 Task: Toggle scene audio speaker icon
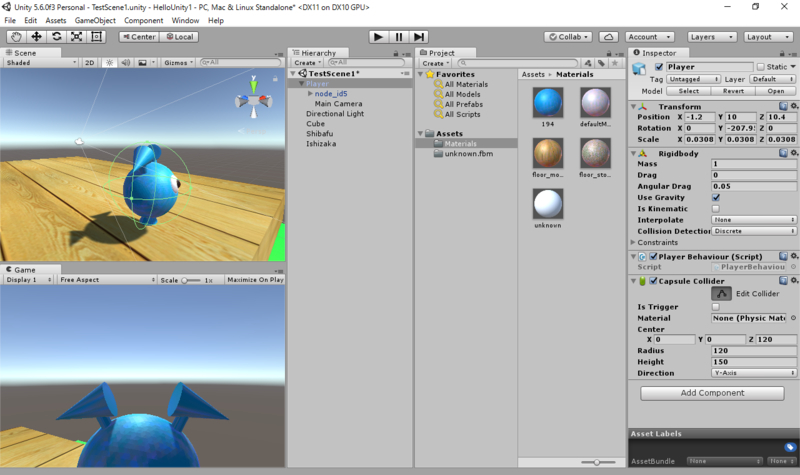[126, 63]
